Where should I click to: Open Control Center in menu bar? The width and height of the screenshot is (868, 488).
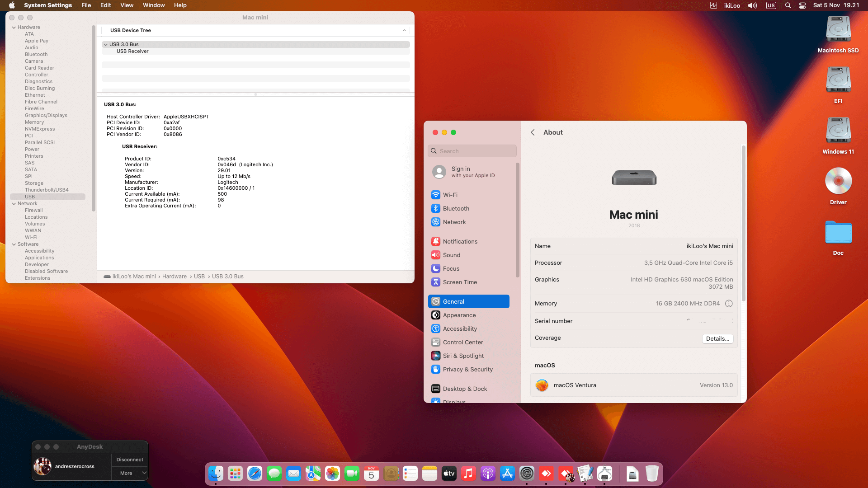coord(802,5)
